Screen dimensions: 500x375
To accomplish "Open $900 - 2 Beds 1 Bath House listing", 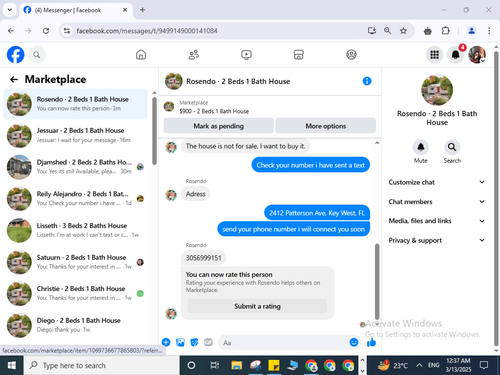I will pyautogui.click(x=214, y=111).
